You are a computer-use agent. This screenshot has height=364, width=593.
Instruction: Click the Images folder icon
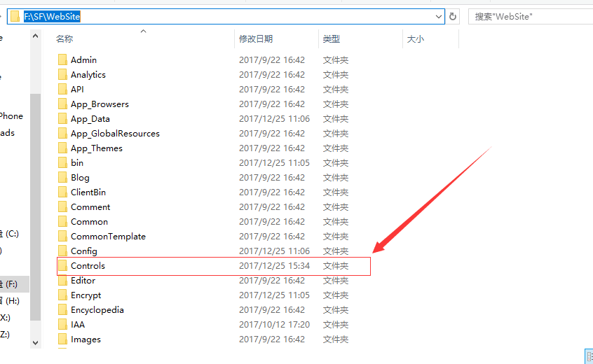pos(62,339)
